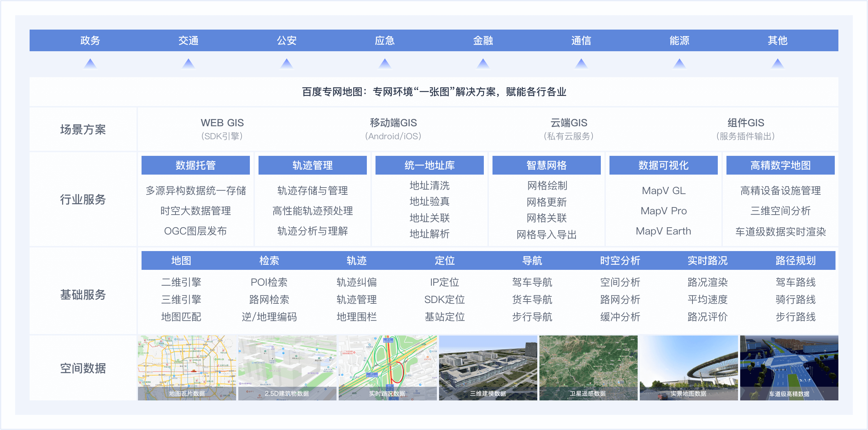868x430 pixels.
Task: Click 货车导航 item
Action: (x=532, y=299)
